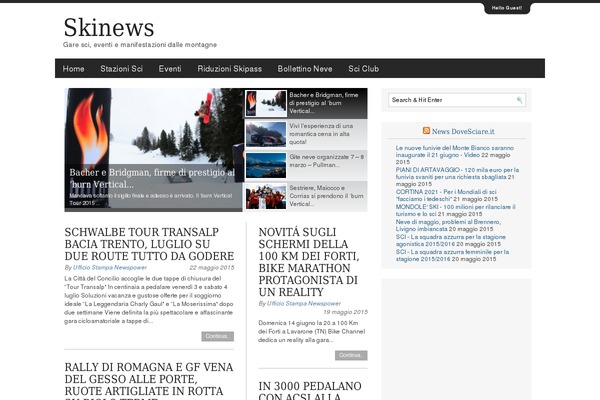Screen dimensions: 600x400
Task: Click date '22 maggio 2015' on Schwalbe article
Action: (212, 268)
